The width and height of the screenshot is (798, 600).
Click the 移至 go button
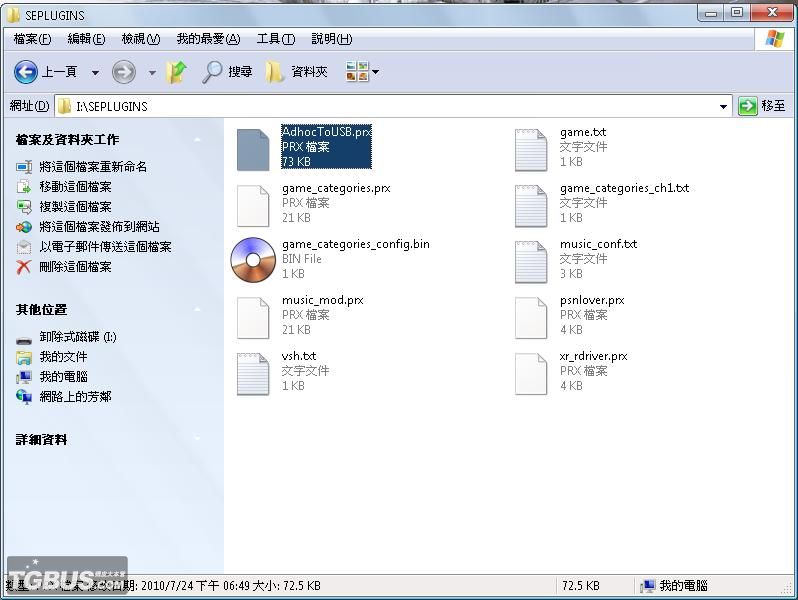(x=762, y=106)
